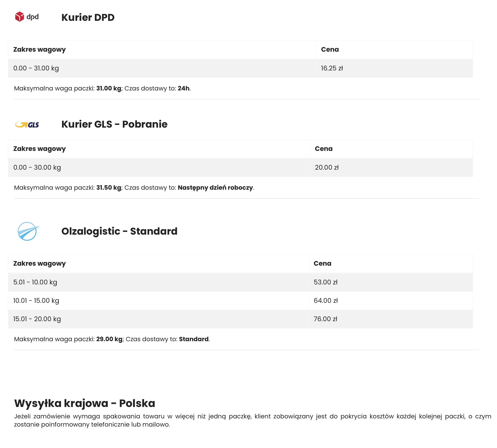Click the 24h delivery time text
This screenshot has height=448, width=497.
pos(183,88)
